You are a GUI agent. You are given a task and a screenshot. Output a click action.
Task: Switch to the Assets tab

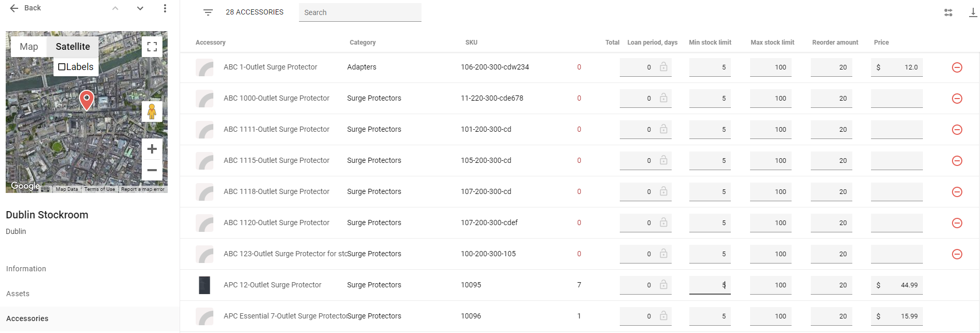(18, 294)
